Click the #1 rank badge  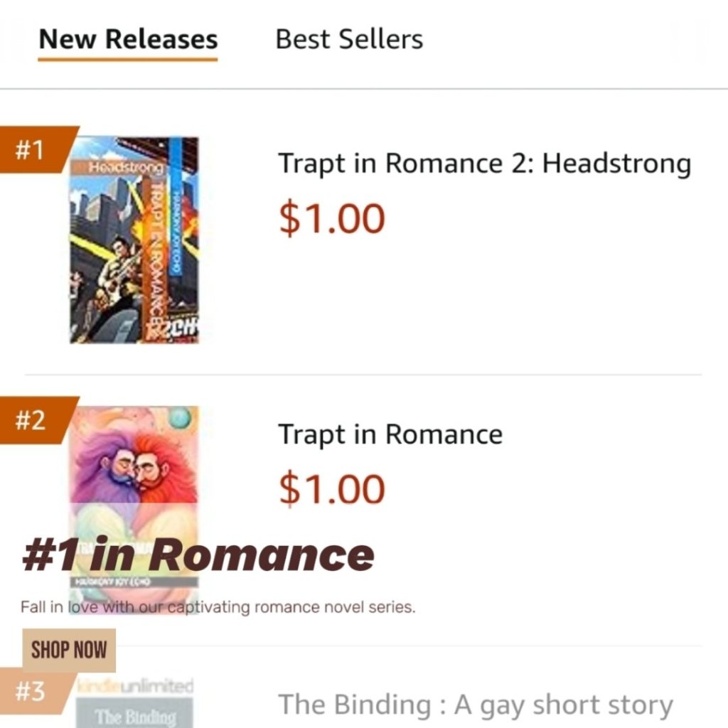coord(32,150)
